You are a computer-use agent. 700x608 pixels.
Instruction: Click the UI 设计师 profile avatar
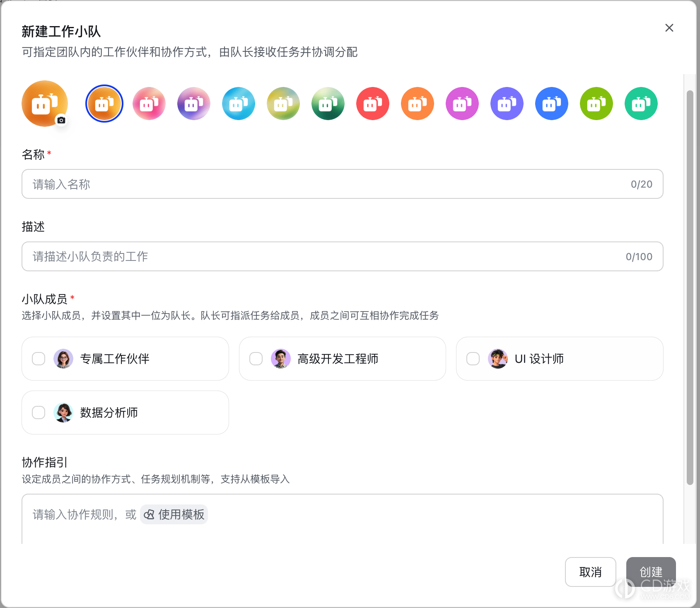click(498, 359)
